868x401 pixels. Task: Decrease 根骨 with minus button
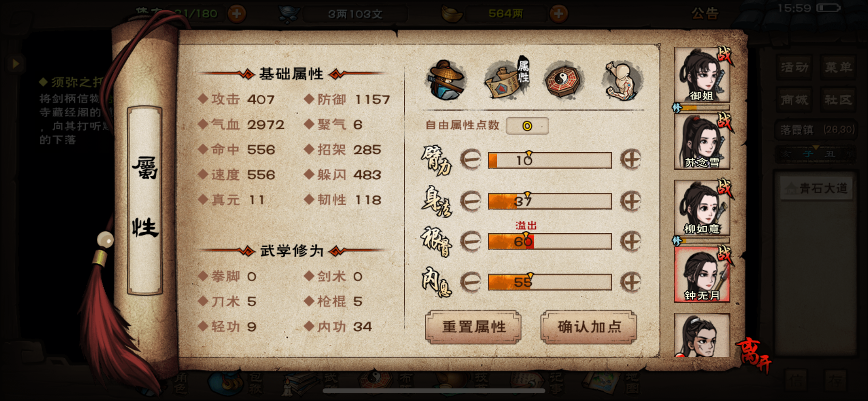[470, 241]
